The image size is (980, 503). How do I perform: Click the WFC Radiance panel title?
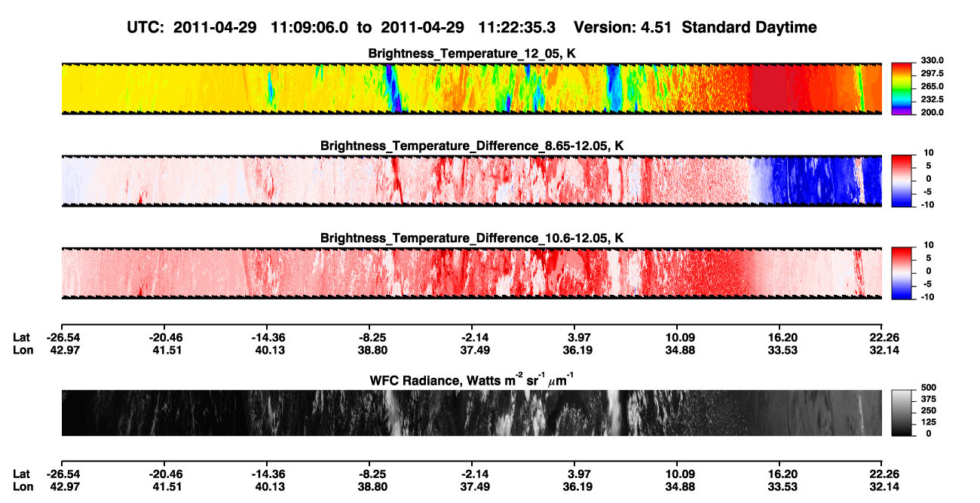[x=472, y=379]
